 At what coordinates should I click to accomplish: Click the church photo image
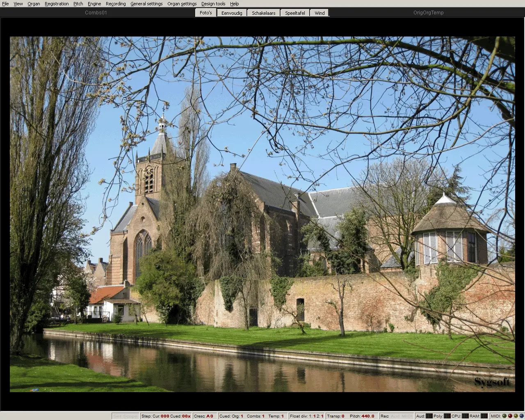point(262,214)
